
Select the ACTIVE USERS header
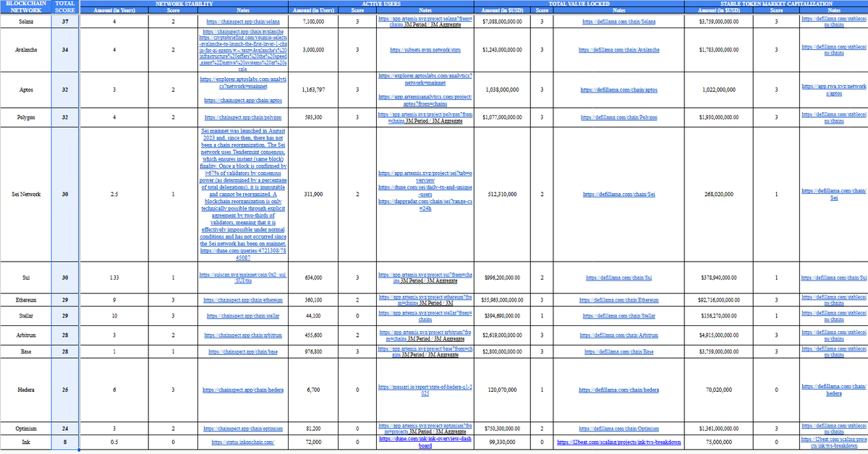click(381, 3)
